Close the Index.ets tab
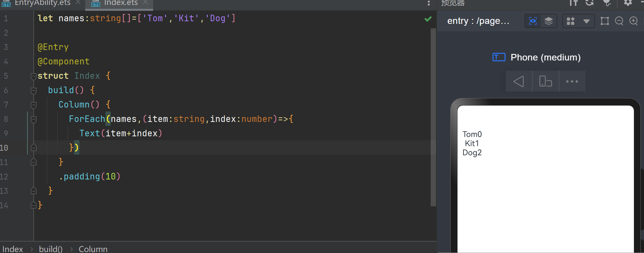The width and height of the screenshot is (644, 253). click(146, 3)
